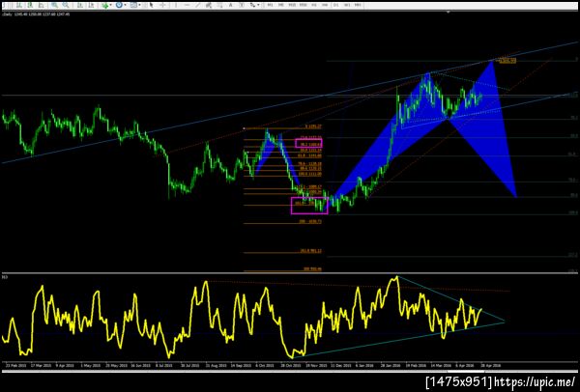The width and height of the screenshot is (580, 392).
Task: Zoom out on the chart
Action: pyautogui.click(x=66, y=5)
